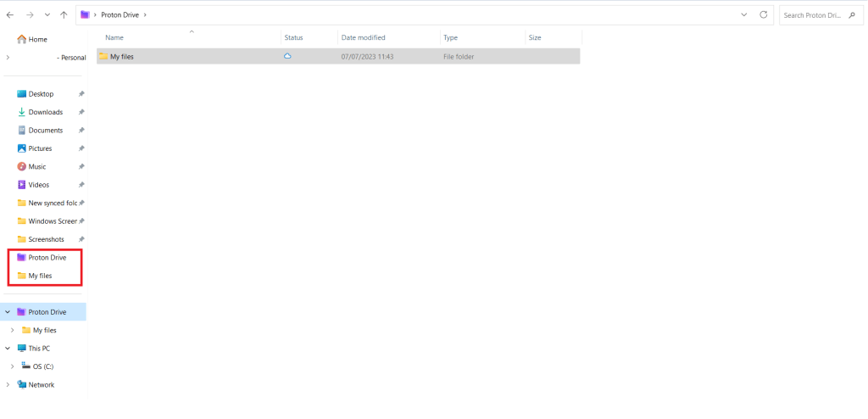Open the Screenshots quick access folder

pos(41,239)
